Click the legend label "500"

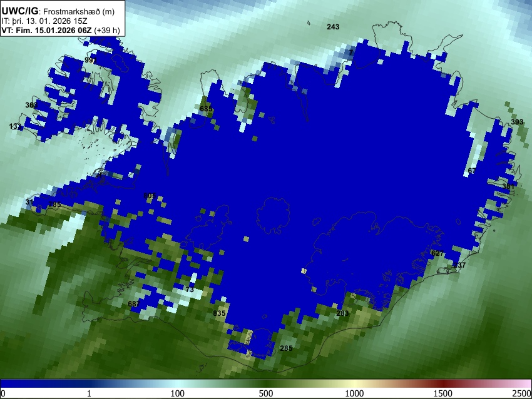pos(265,393)
